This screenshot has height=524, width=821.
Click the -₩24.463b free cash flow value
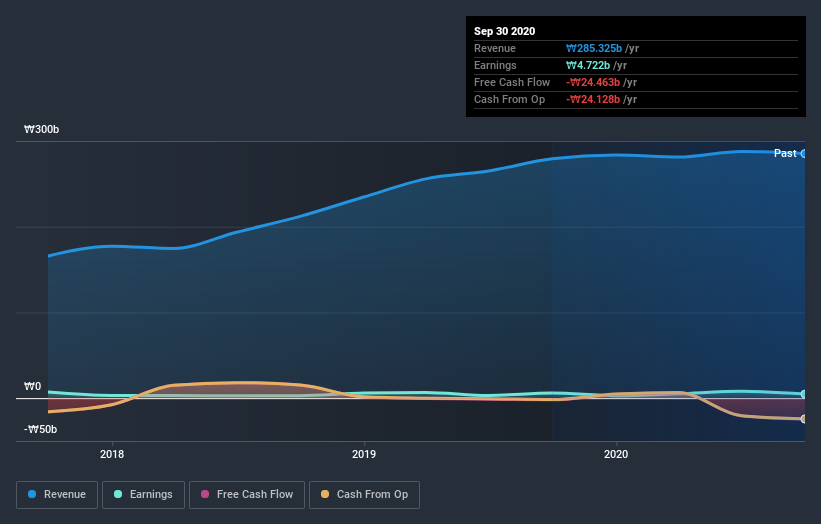coord(593,82)
